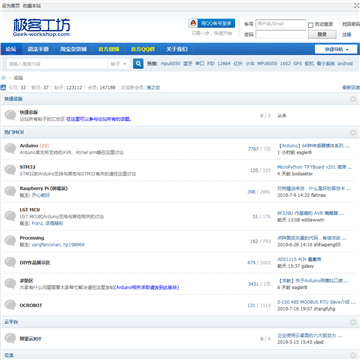This screenshot has width=360, height=360.
Task: Collapse the first category section with round toggle
Action: [353, 99]
